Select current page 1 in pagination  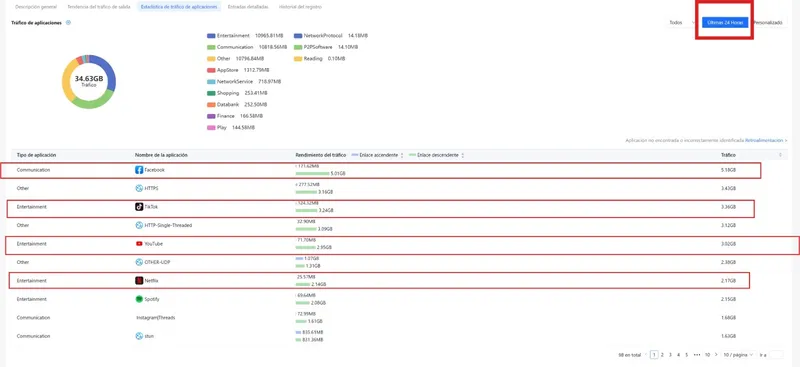654,354
